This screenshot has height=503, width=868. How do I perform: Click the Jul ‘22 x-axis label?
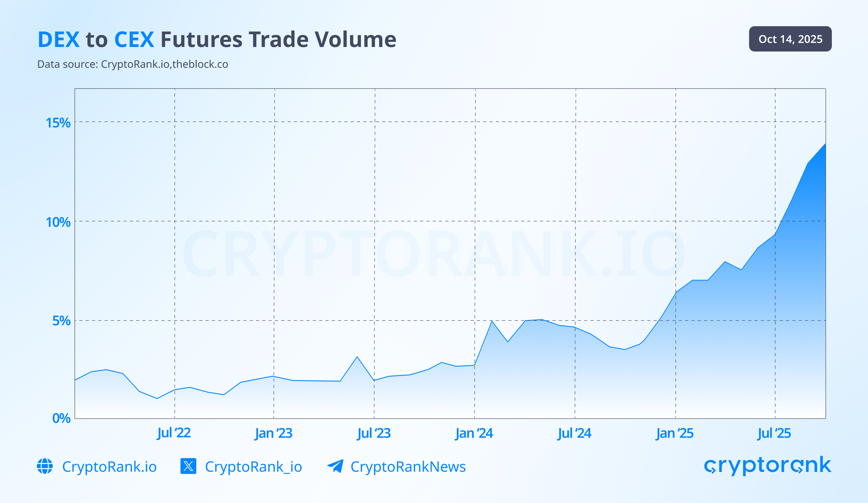[x=174, y=433]
